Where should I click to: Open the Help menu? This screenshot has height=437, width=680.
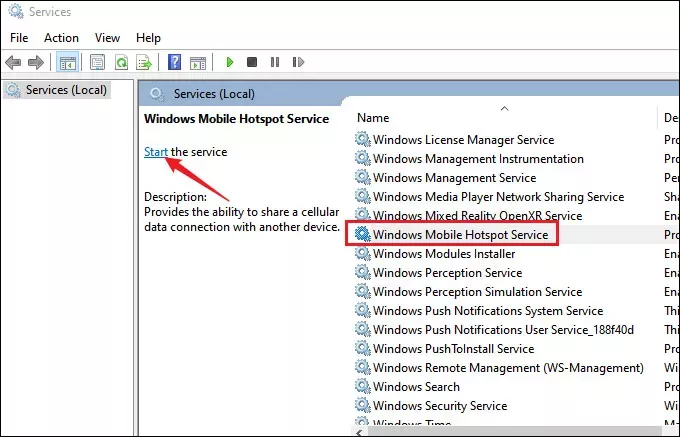(x=148, y=38)
